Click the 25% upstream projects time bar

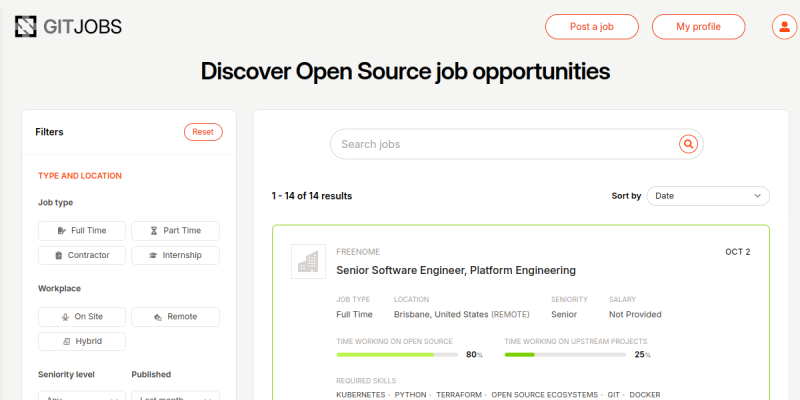point(565,355)
